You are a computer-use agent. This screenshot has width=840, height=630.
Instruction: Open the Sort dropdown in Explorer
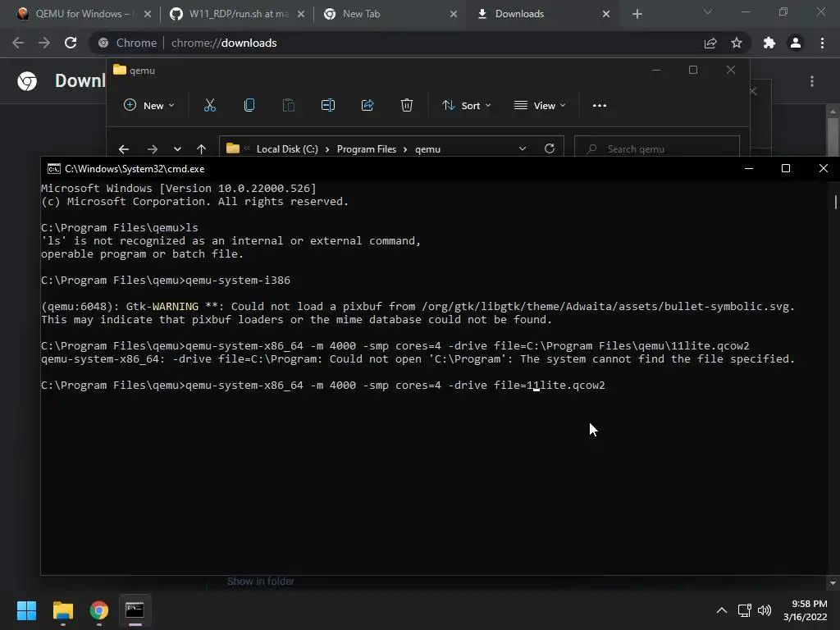click(x=466, y=106)
